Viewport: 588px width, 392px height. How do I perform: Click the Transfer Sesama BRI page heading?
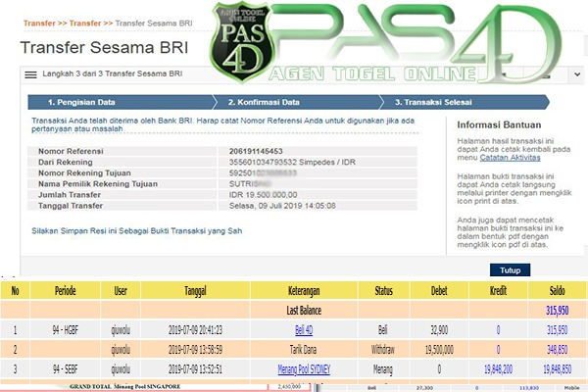104,48
